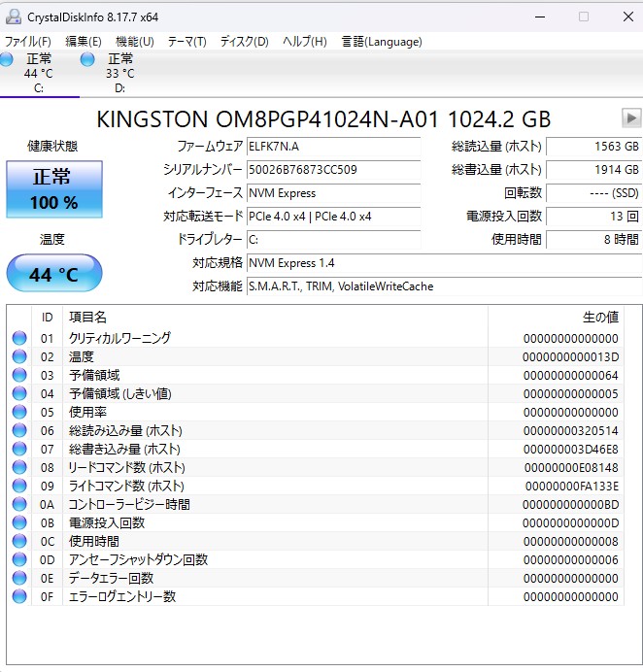Image resolution: width=643 pixels, height=672 pixels.
Task: Click status circle for ID 01 クリティカルワーニング
Action: click(x=19, y=338)
